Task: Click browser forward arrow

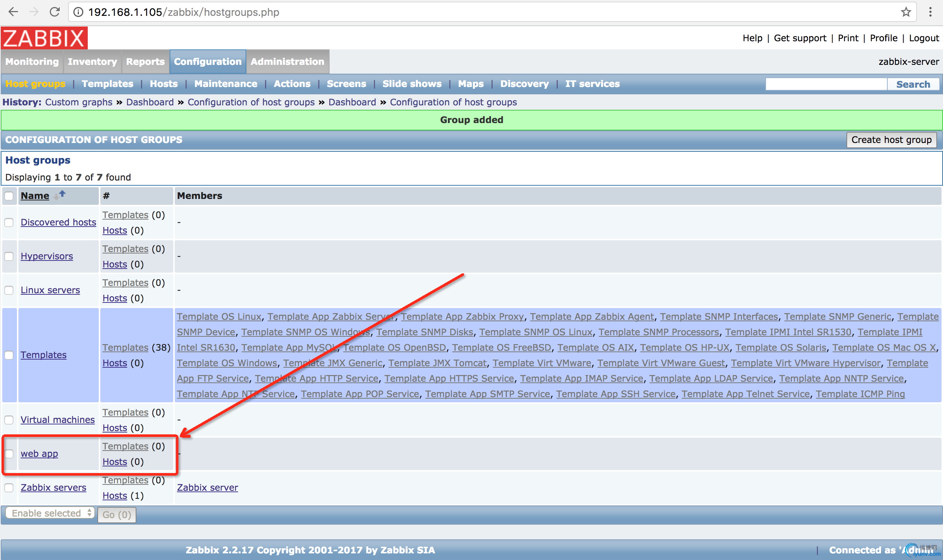Action: click(34, 12)
